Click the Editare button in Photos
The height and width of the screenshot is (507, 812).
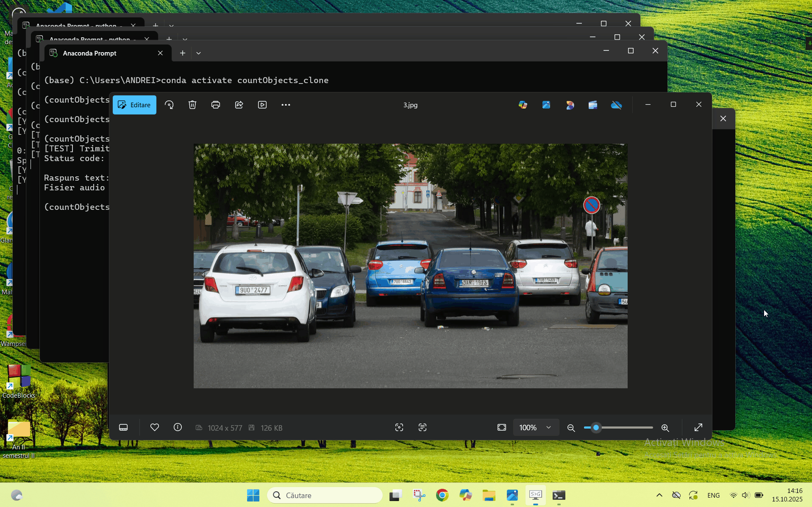point(134,105)
